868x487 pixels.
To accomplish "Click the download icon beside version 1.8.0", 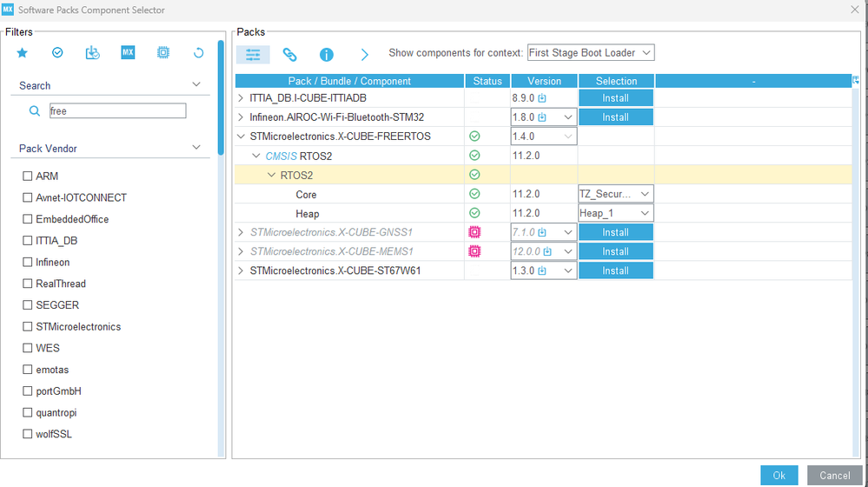I will coord(542,117).
